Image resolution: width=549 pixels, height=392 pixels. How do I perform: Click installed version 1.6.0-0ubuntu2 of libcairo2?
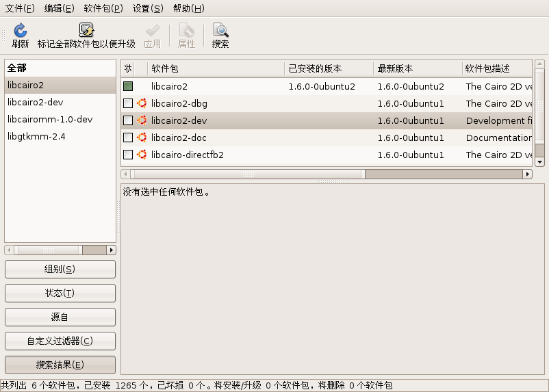[x=322, y=86]
